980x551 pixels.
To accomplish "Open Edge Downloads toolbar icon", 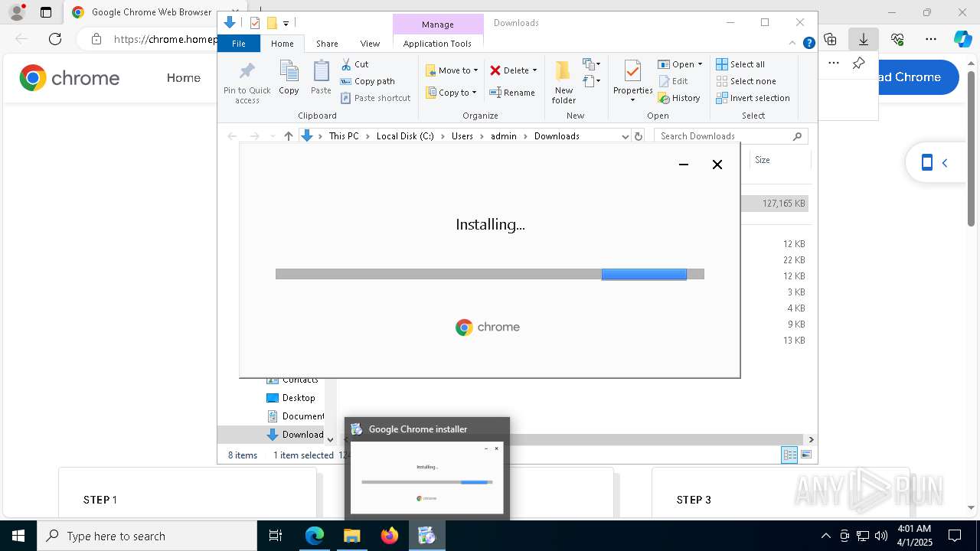I will [864, 39].
